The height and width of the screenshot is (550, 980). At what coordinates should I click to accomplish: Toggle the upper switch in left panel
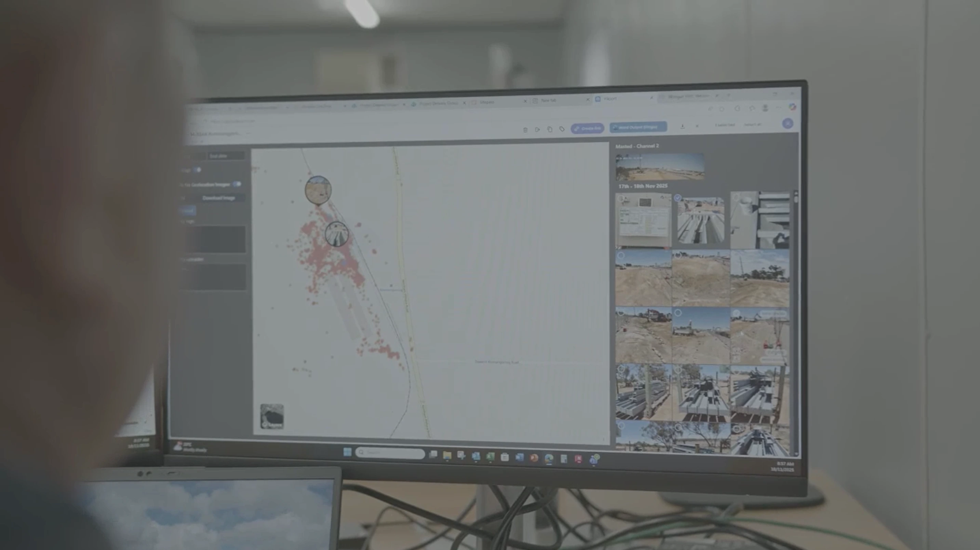(x=197, y=170)
